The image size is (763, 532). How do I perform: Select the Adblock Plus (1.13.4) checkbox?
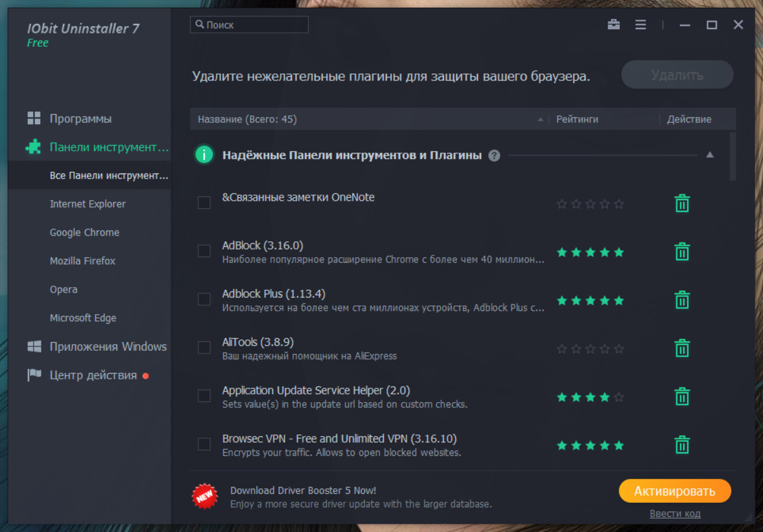click(205, 299)
